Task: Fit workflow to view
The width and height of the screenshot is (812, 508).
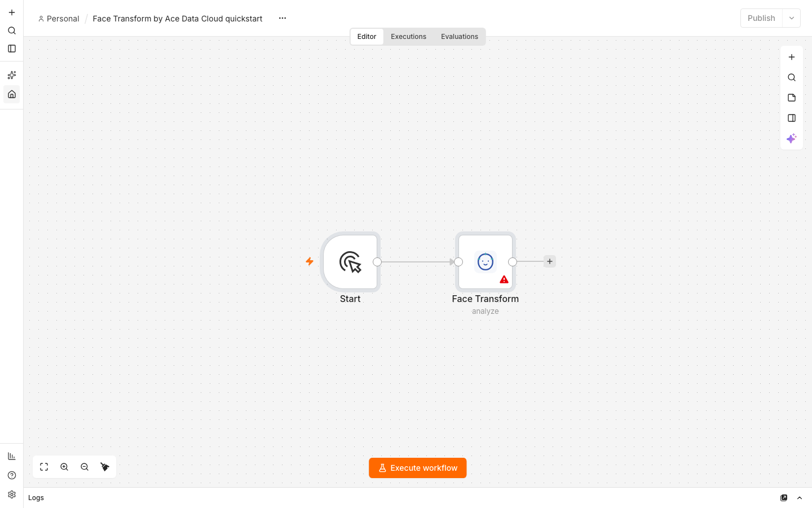Action: 44,467
